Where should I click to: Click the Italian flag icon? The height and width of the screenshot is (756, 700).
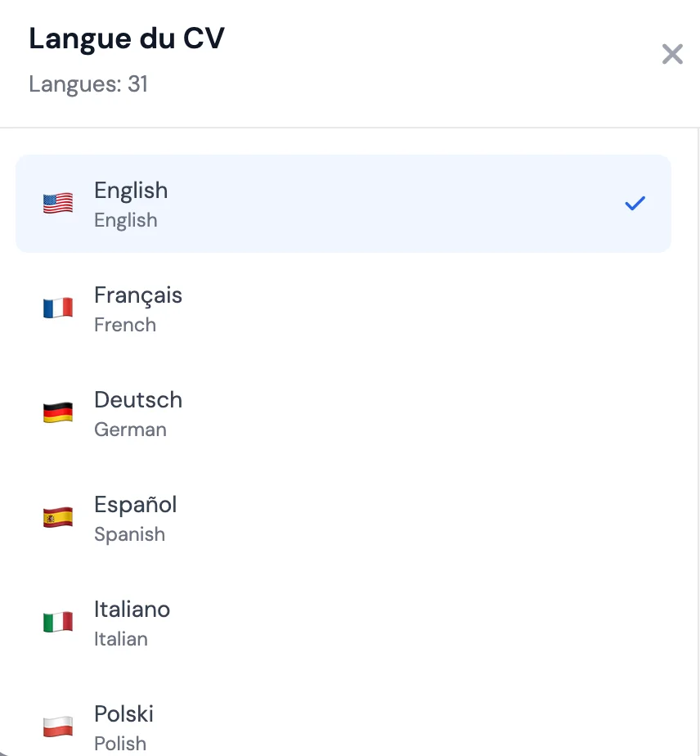pos(57,621)
